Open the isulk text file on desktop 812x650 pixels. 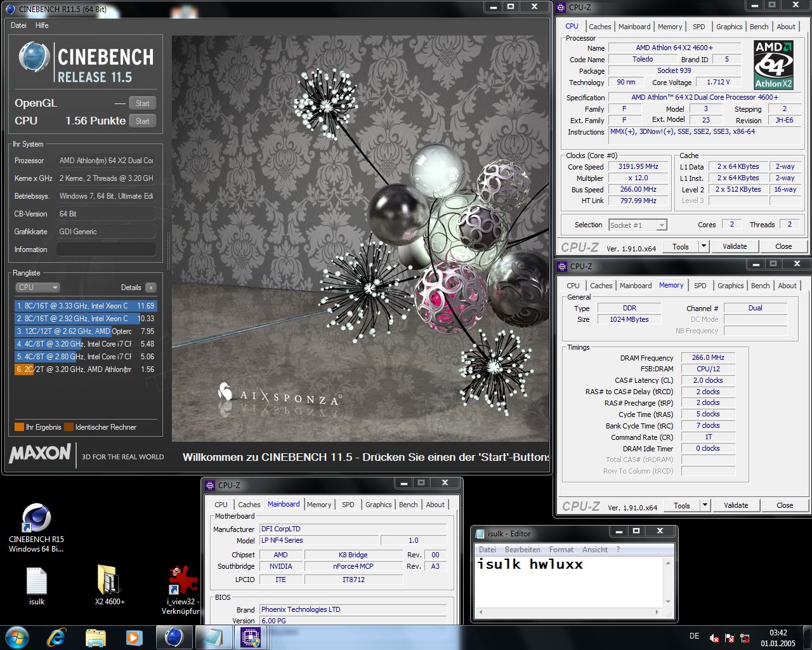[37, 585]
